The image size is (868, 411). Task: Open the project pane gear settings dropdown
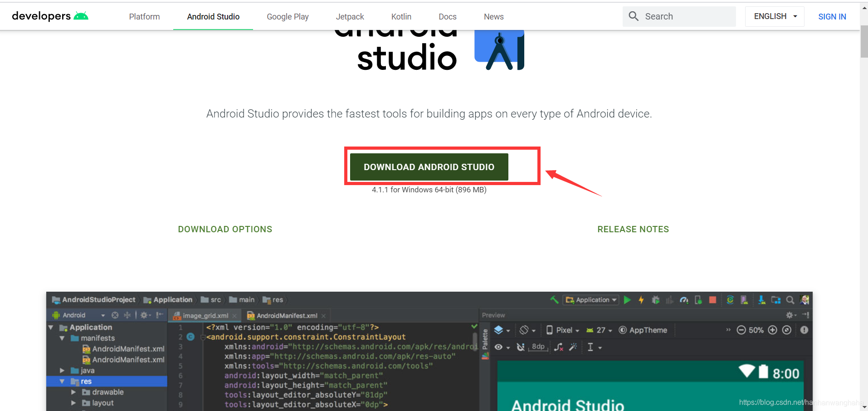coord(146,315)
